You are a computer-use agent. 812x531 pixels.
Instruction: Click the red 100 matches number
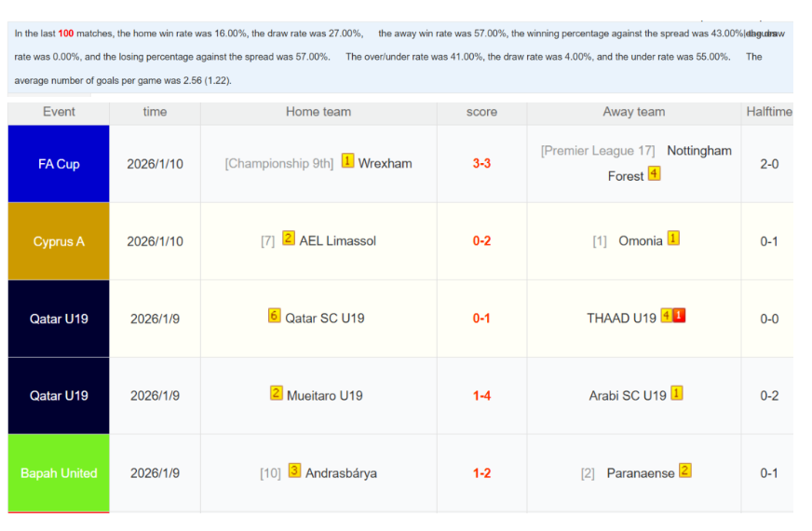65,34
